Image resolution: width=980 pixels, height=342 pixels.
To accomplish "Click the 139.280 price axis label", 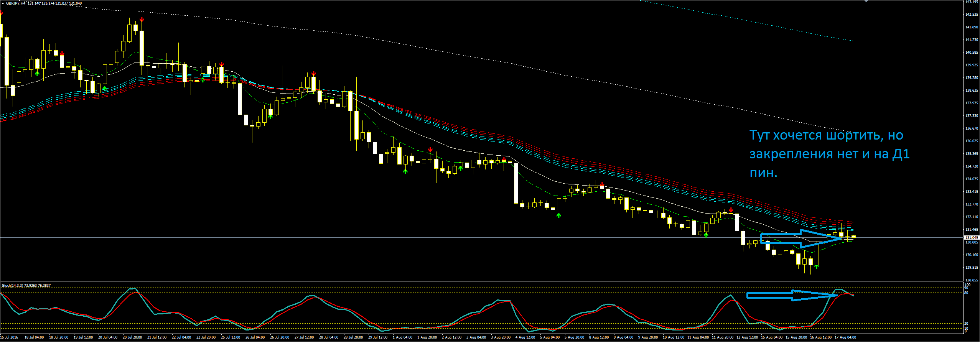I will coord(971,78).
